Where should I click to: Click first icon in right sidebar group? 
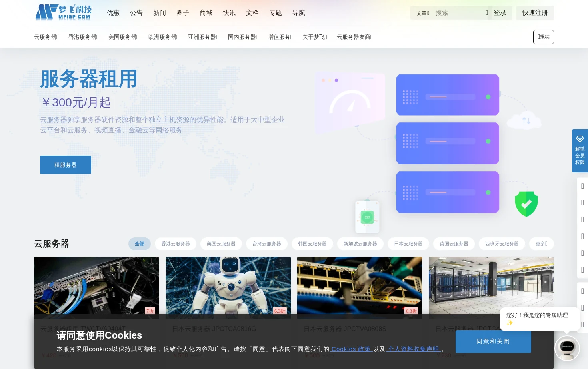[x=582, y=186]
